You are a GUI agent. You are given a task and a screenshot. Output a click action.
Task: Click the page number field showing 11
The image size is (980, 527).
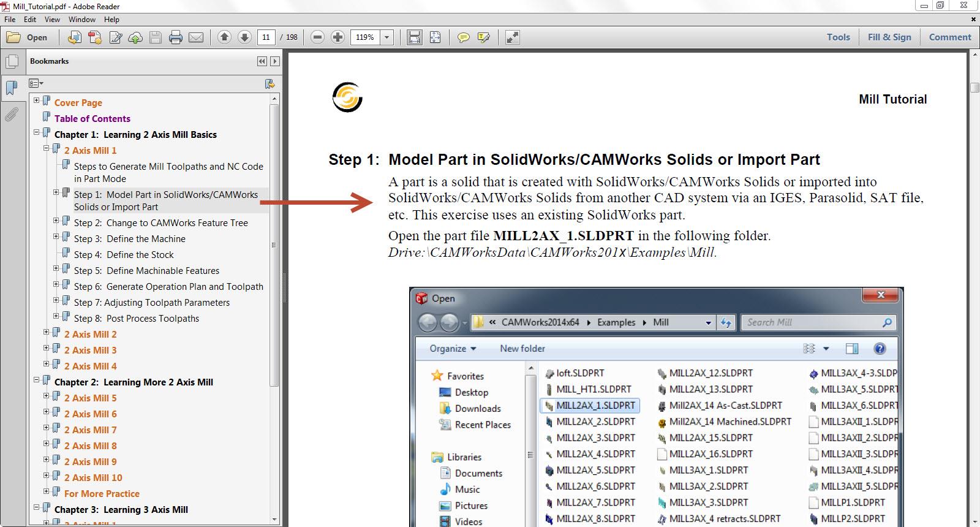266,37
